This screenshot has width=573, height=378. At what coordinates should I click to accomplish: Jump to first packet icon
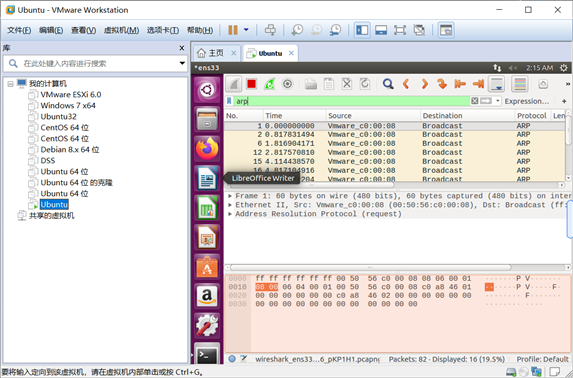tap(460, 84)
